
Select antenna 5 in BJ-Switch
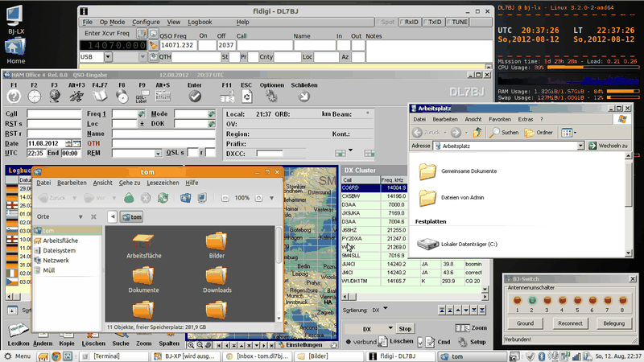(x=577, y=300)
